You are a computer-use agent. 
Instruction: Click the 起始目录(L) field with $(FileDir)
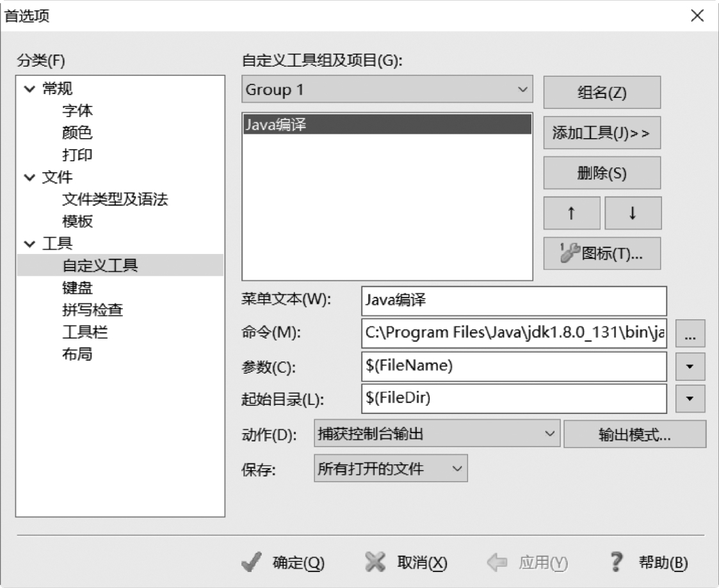pyautogui.click(x=514, y=398)
